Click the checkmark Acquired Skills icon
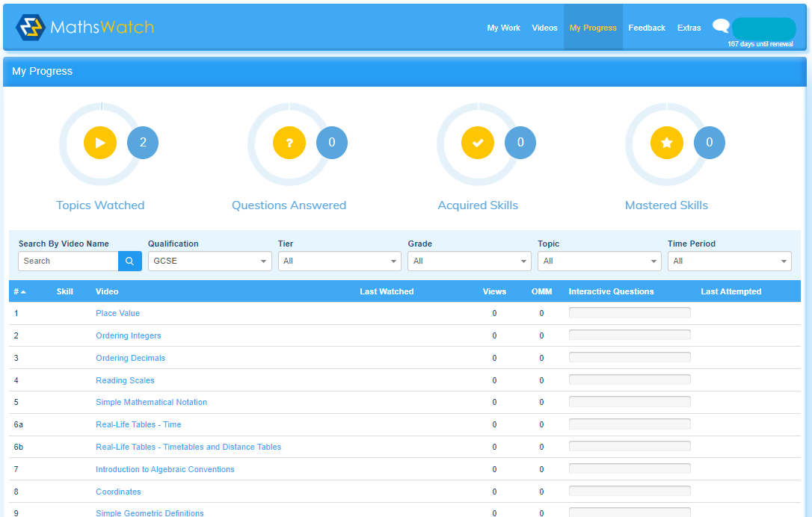The height and width of the screenshot is (517, 812). pos(478,143)
